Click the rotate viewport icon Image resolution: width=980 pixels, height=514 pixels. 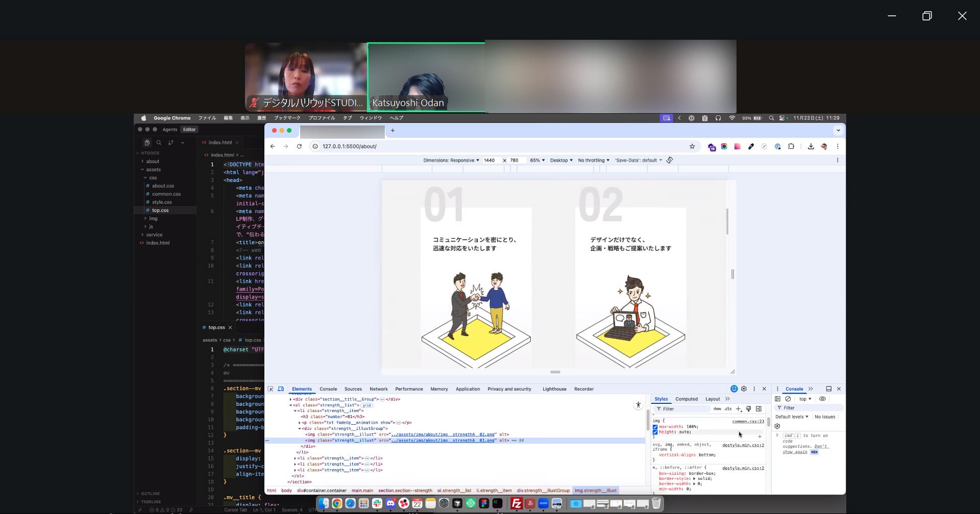pos(670,160)
